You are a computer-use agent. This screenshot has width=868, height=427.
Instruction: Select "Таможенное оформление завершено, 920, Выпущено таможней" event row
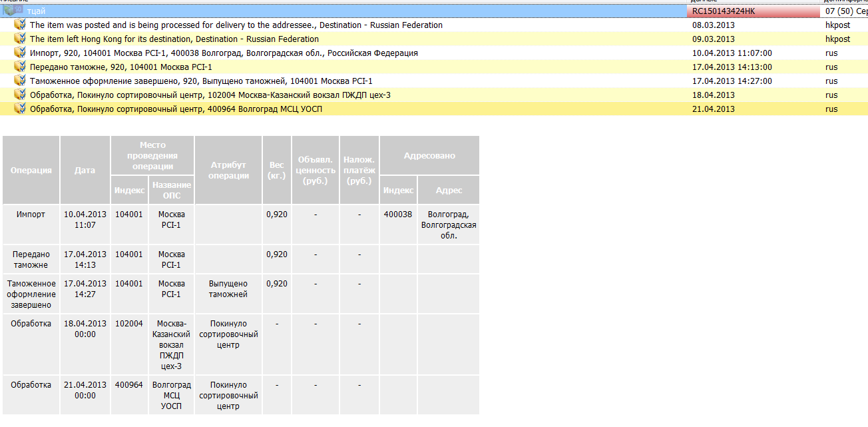(x=434, y=81)
